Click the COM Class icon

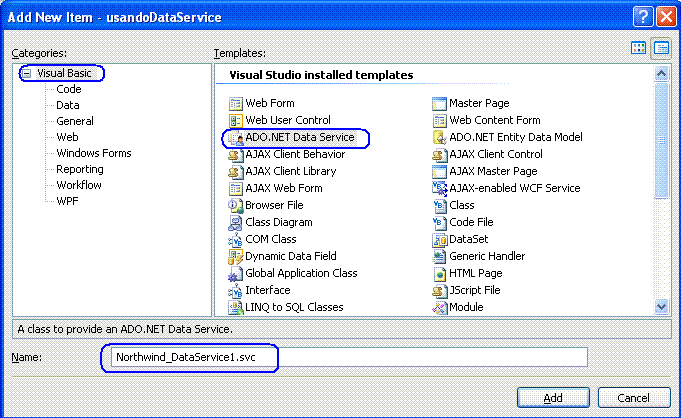point(235,239)
